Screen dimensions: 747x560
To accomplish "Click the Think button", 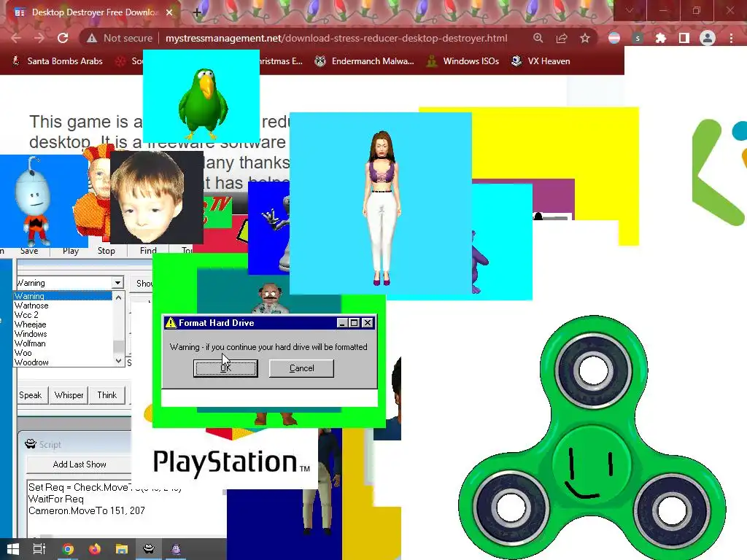I will coord(107,395).
